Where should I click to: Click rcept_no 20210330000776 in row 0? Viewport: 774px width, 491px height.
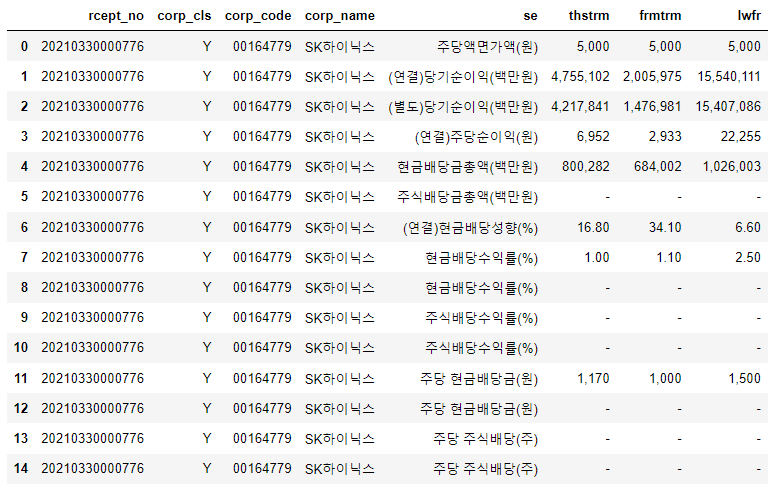[92, 46]
